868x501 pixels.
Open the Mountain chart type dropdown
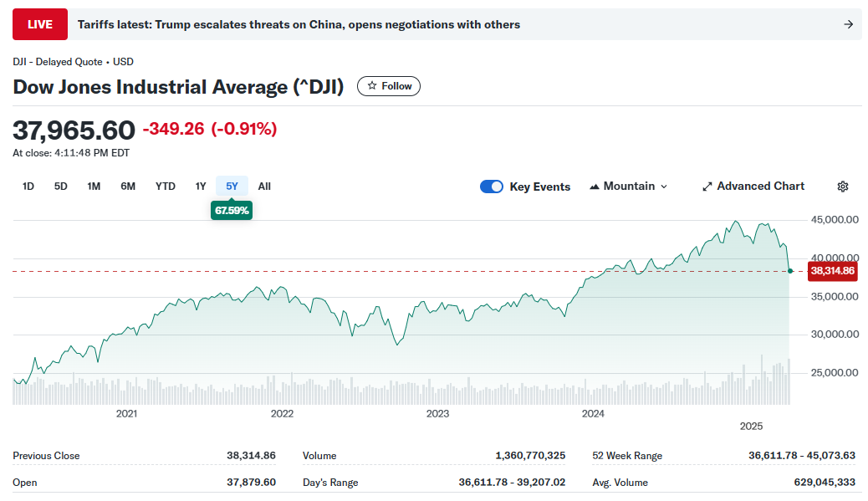point(628,187)
